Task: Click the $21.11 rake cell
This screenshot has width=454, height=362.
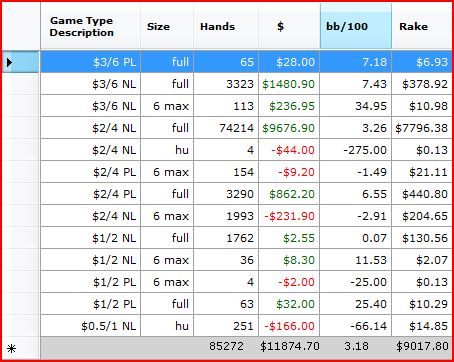Action: (x=422, y=172)
